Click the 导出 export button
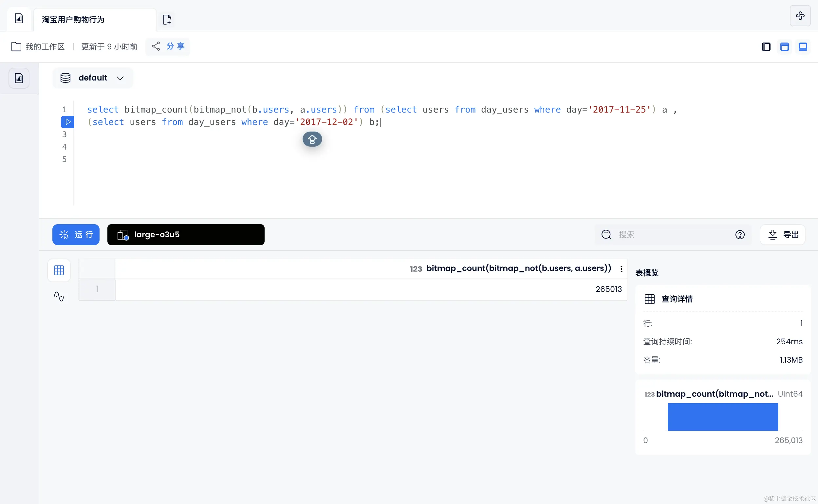The width and height of the screenshot is (818, 504). click(783, 235)
